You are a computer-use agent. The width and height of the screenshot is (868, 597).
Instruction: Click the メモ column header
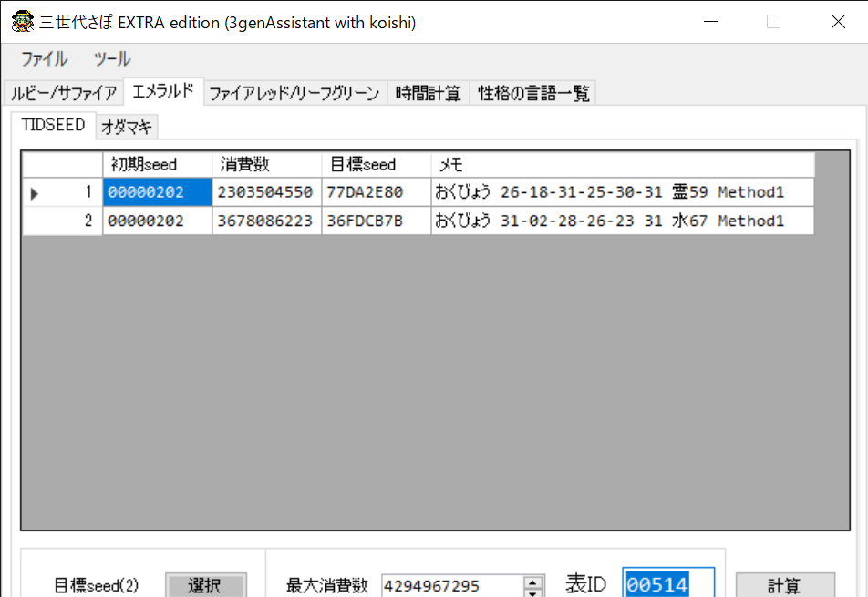point(623,164)
